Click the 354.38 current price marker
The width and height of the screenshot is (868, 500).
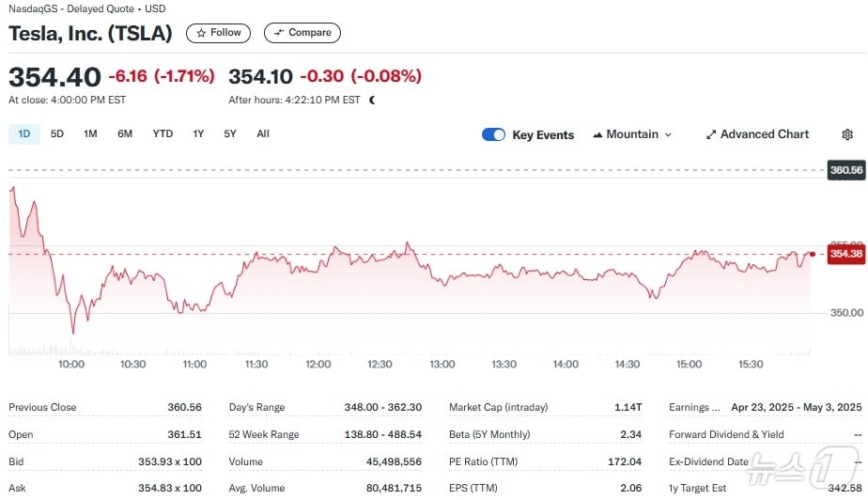[845, 254]
